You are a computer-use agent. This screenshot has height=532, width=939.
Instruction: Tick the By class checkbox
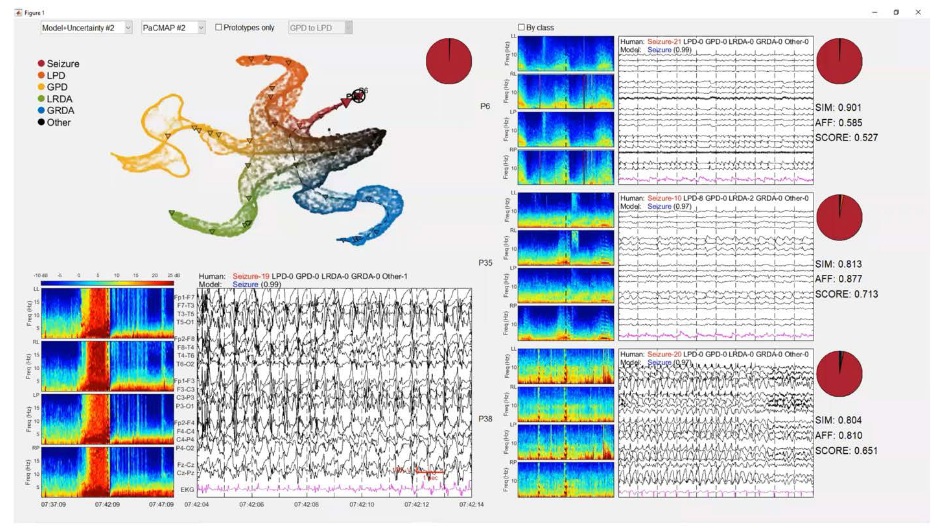(521, 27)
